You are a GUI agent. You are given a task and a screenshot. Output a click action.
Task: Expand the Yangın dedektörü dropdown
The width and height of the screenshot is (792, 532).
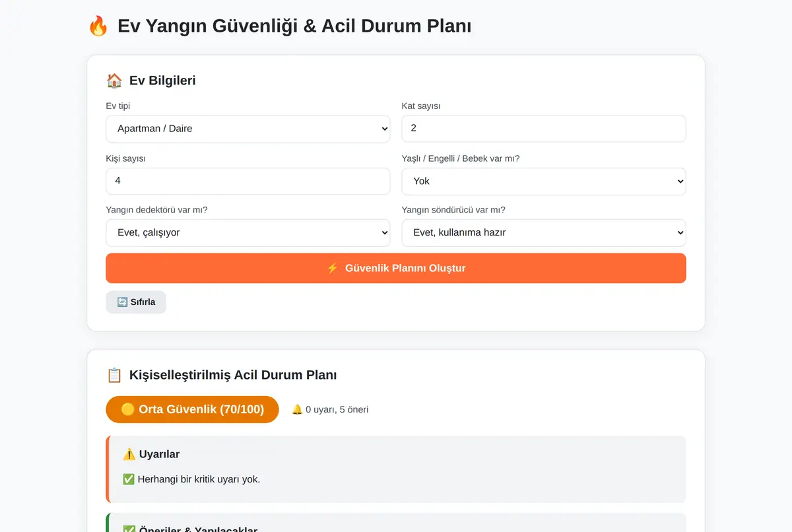pyautogui.click(x=247, y=232)
